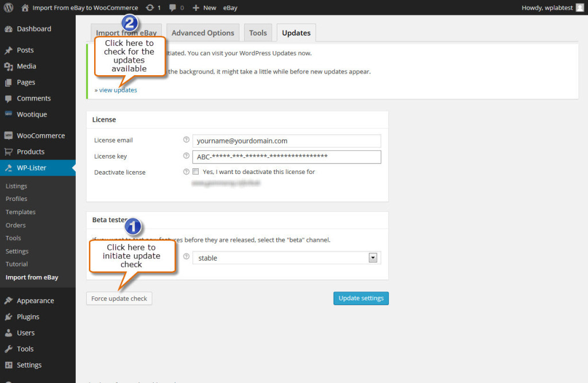588x383 pixels.
Task: Click the Users person icon
Action: point(9,332)
